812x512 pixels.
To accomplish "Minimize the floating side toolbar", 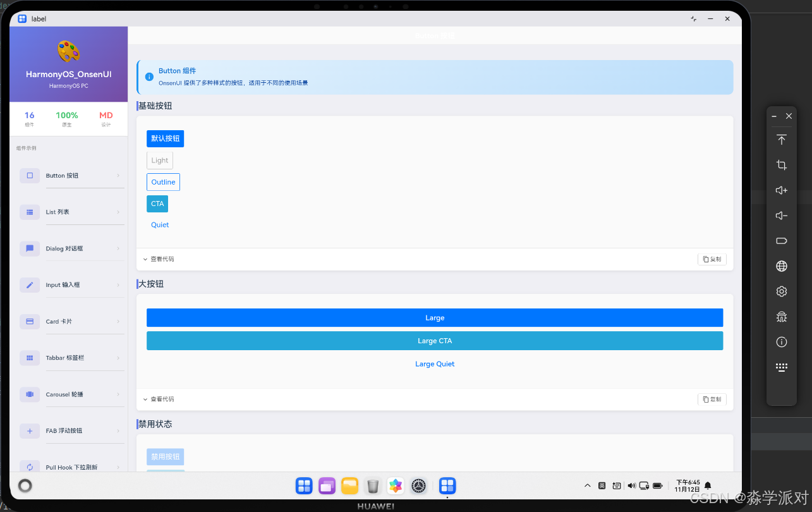I will [775, 116].
